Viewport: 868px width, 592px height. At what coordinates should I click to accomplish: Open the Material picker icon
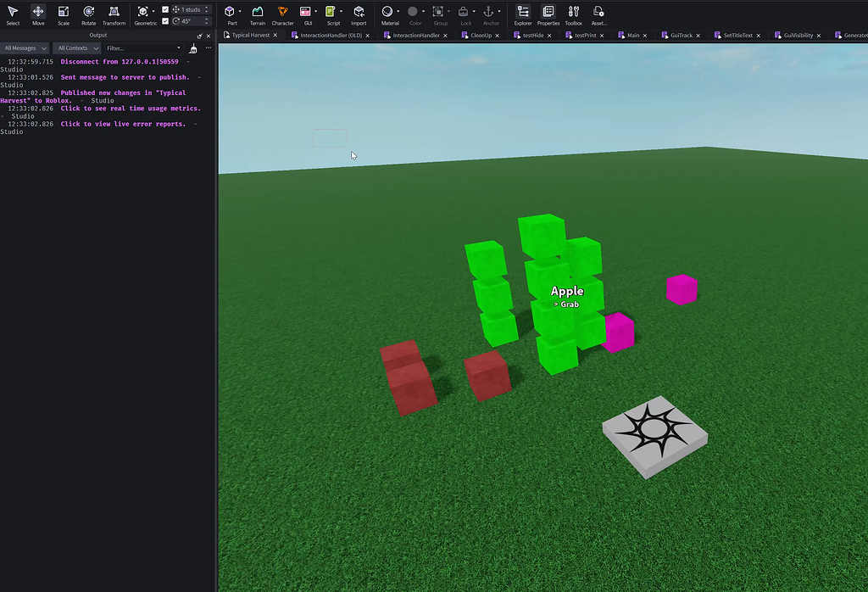pyautogui.click(x=387, y=12)
